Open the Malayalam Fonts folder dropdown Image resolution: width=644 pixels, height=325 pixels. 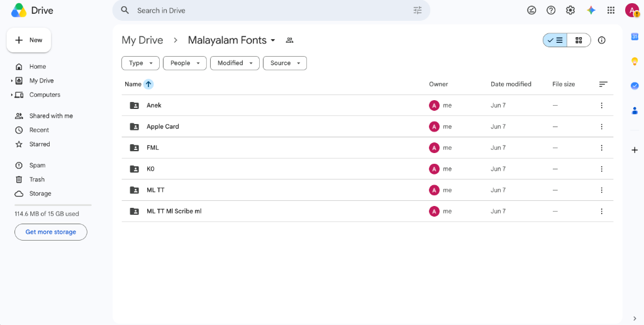pos(233,40)
